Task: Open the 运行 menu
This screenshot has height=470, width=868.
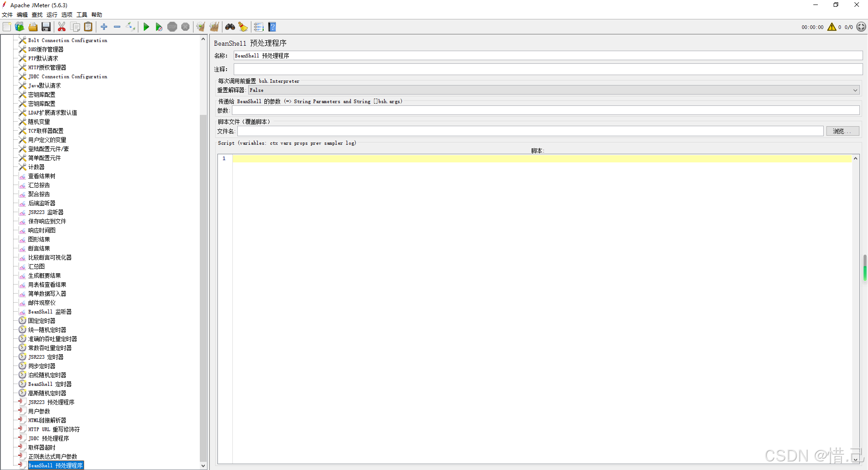Action: point(52,15)
